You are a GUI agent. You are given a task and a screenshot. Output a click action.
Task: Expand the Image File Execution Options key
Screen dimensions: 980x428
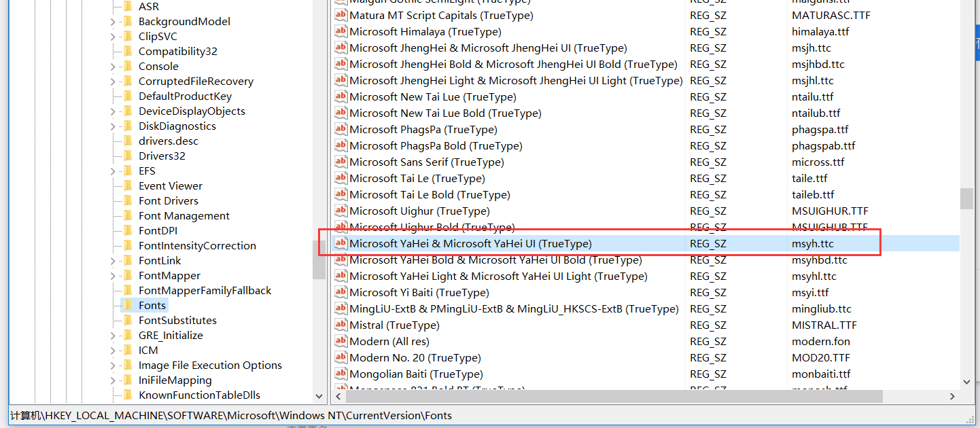tap(113, 365)
